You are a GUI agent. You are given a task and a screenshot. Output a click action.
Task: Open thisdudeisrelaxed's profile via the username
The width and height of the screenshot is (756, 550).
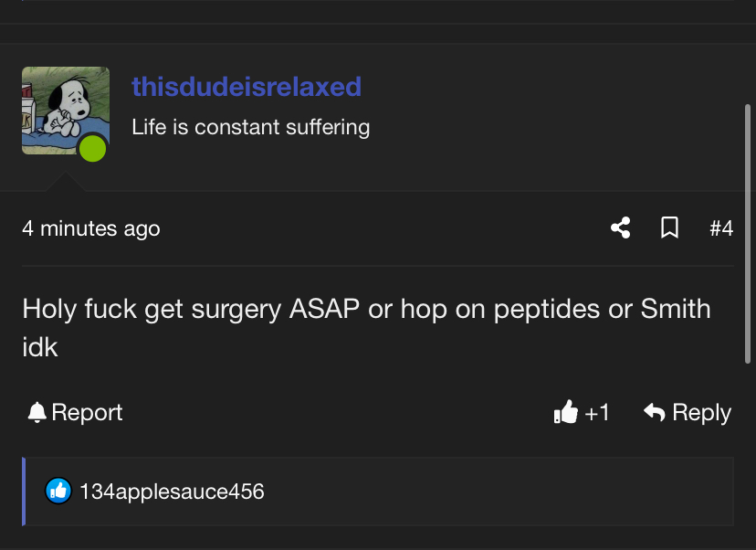(247, 87)
